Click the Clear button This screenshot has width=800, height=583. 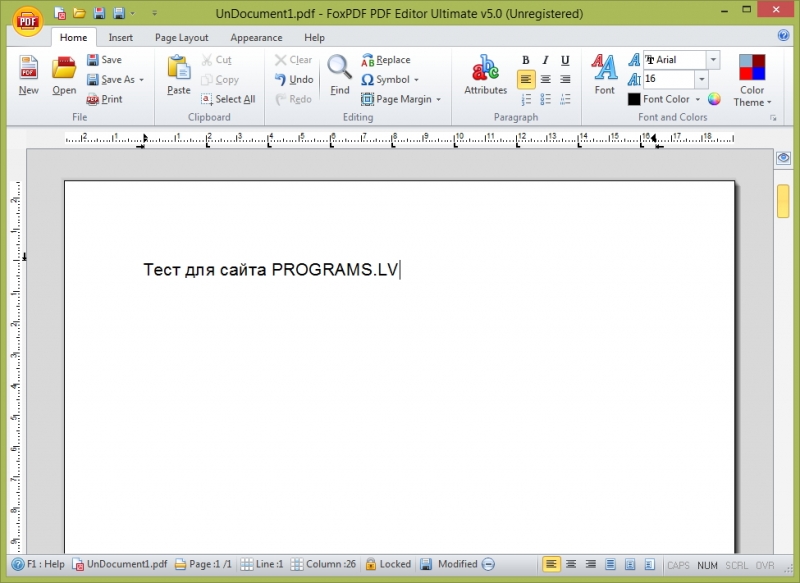293,60
